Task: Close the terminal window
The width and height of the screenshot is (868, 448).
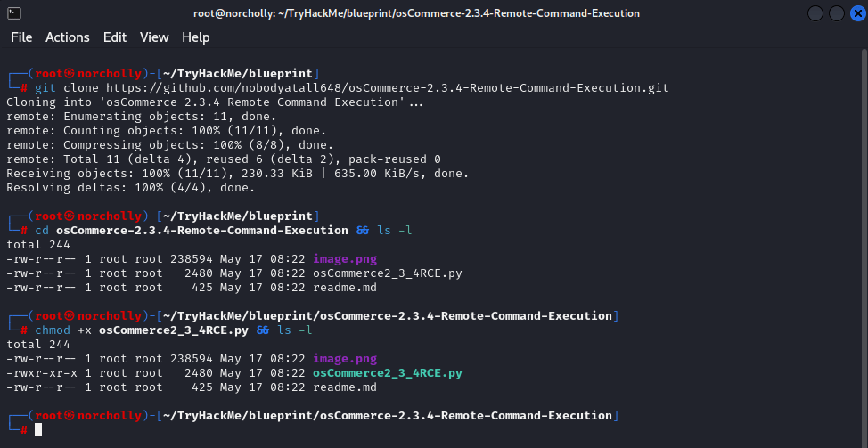Action: [856, 13]
